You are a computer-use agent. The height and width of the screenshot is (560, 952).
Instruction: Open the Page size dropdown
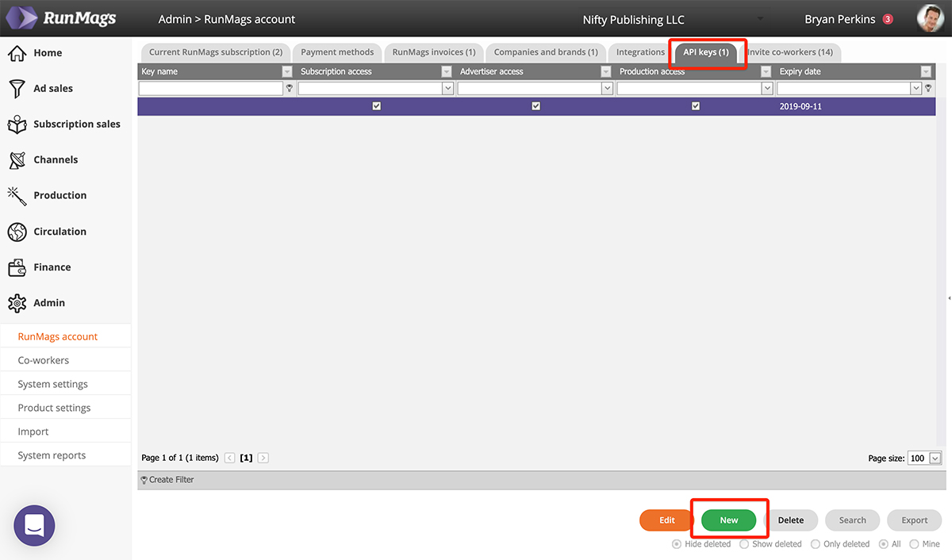[935, 458]
